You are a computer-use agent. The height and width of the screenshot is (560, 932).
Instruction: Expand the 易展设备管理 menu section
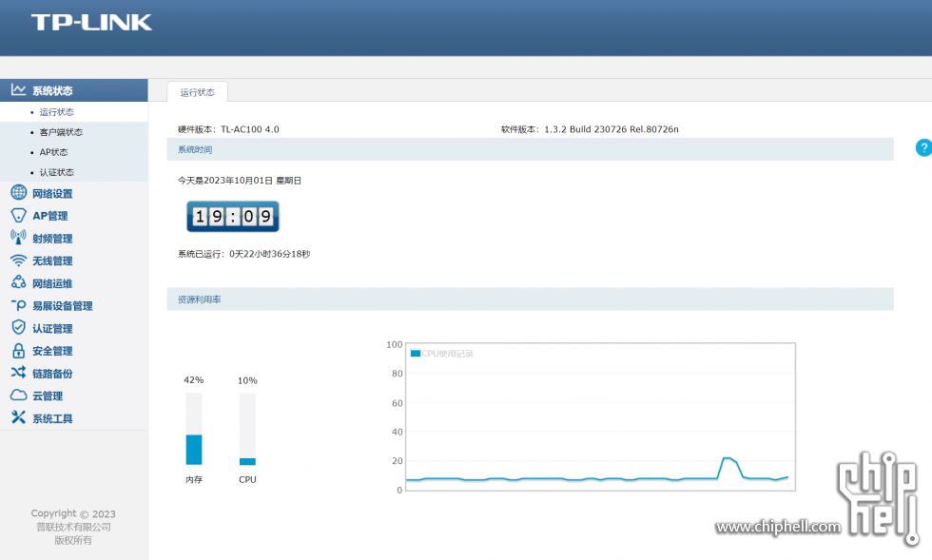point(63,306)
